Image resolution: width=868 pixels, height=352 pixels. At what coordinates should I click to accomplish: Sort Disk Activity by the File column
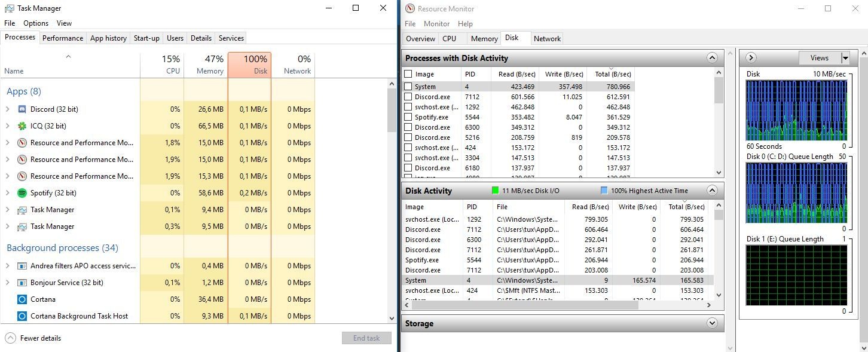tap(528, 207)
